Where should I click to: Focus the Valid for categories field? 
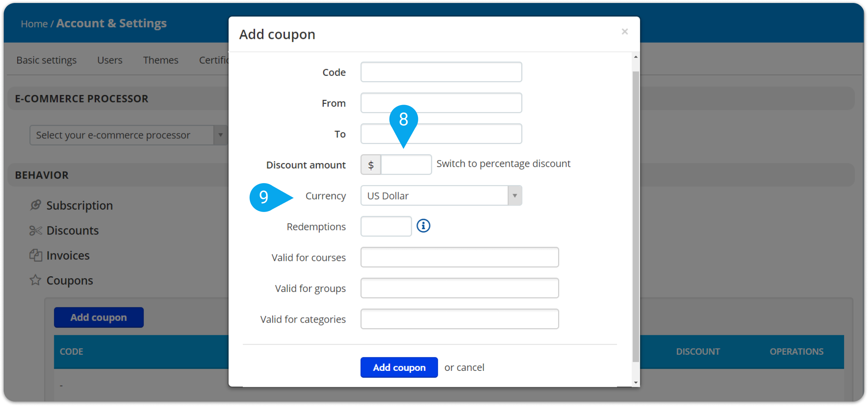pos(459,319)
